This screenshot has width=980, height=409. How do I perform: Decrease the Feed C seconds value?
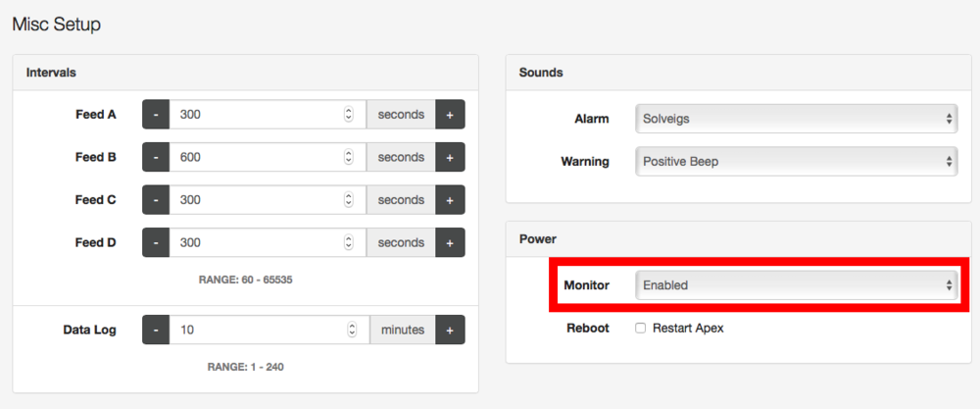coord(156,199)
